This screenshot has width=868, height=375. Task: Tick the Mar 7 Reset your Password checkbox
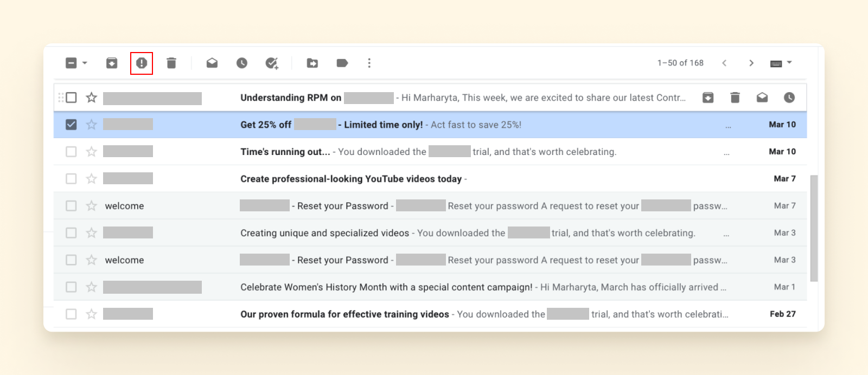coord(71,206)
